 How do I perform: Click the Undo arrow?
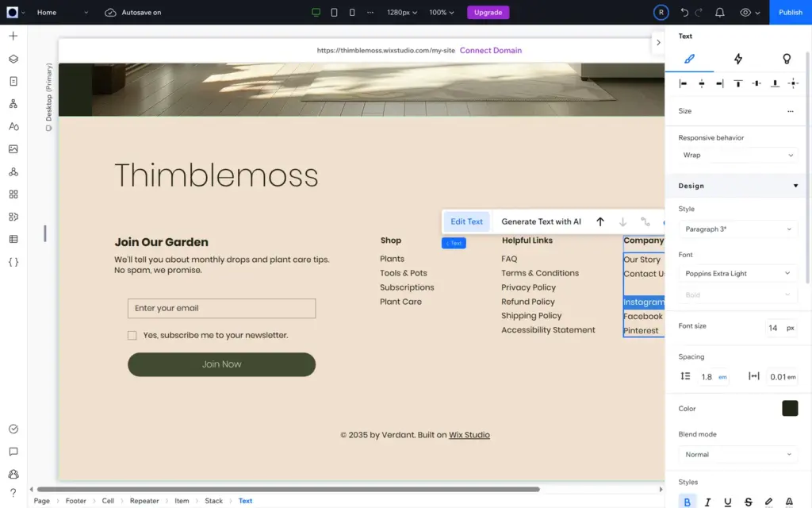tap(684, 13)
